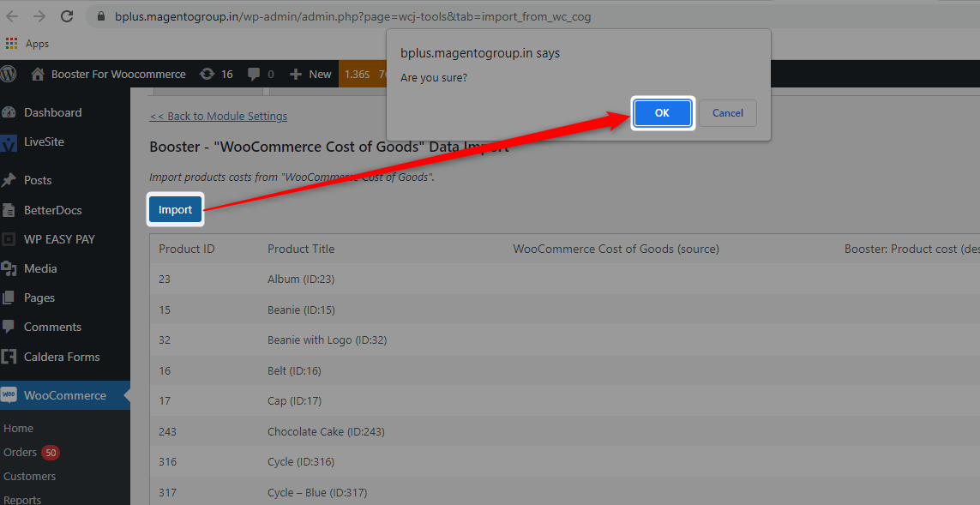Click the browser Back arrow
This screenshot has height=505, width=980.
tap(11, 16)
